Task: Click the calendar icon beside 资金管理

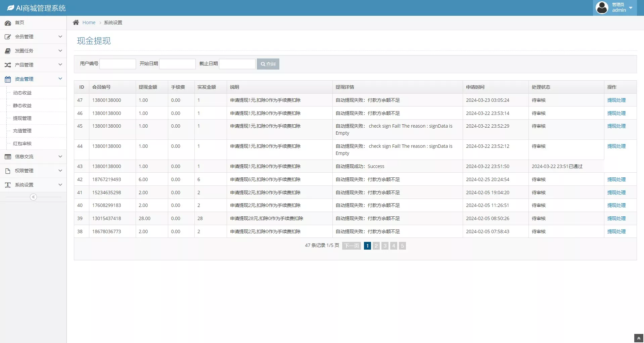Action: [8, 79]
